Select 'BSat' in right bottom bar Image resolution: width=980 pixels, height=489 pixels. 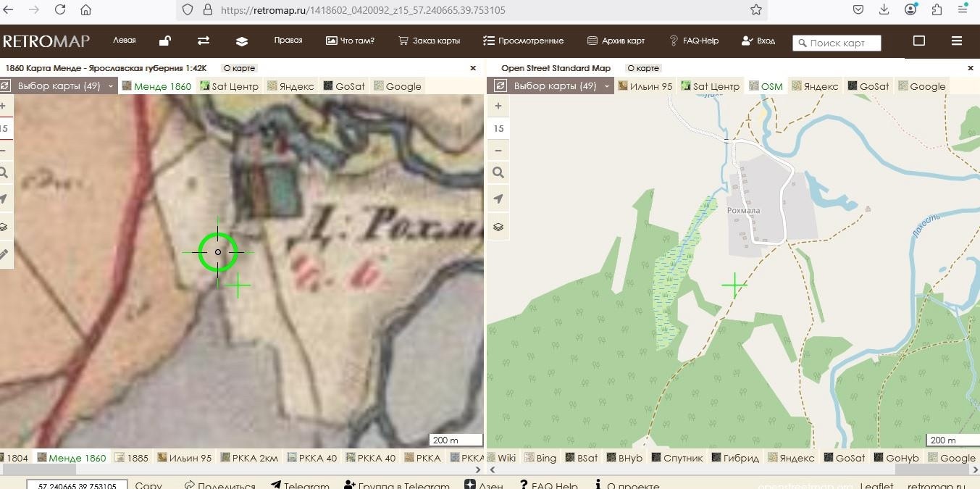(x=582, y=458)
